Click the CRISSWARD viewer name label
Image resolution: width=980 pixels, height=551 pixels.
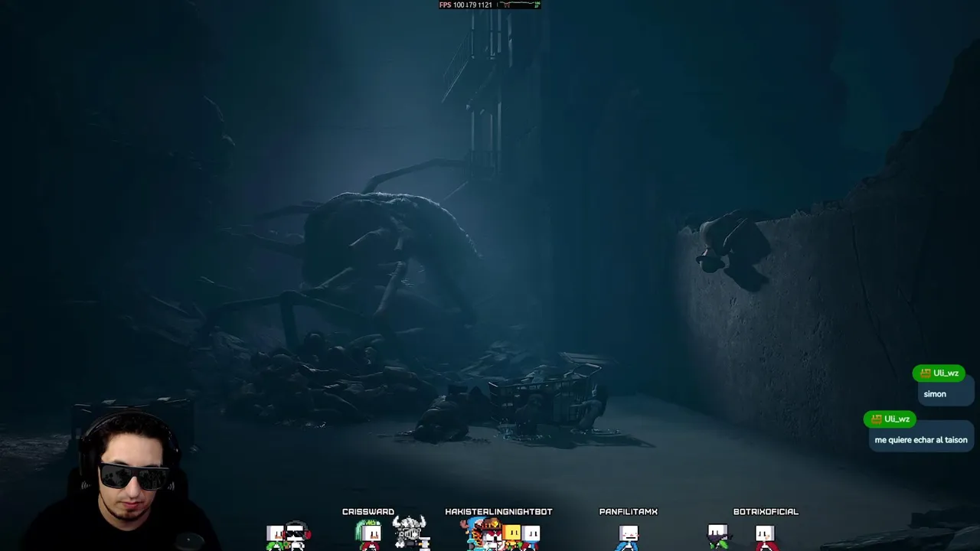point(368,512)
